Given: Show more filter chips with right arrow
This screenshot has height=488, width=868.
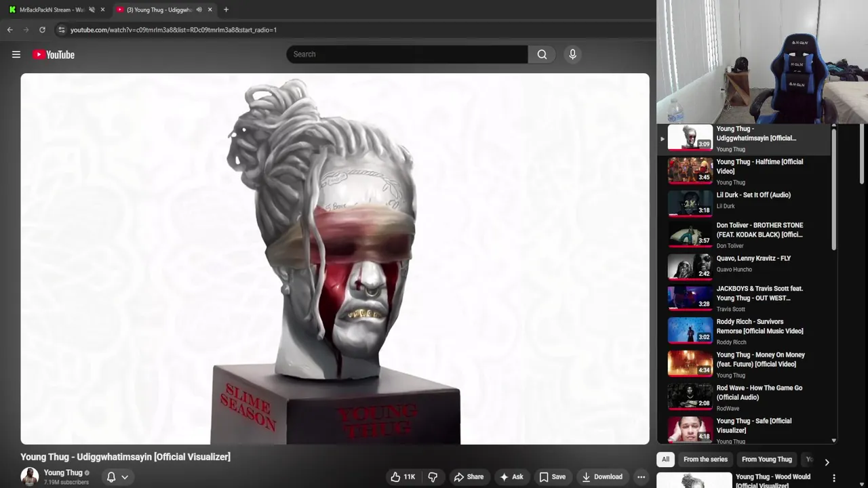Looking at the screenshot, I should pyautogui.click(x=827, y=462).
